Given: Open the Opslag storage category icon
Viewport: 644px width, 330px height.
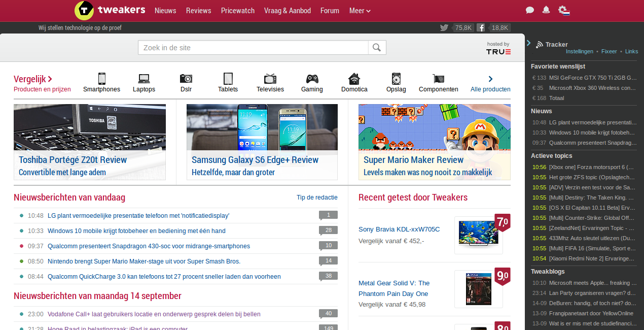Looking at the screenshot, I should pos(396,79).
